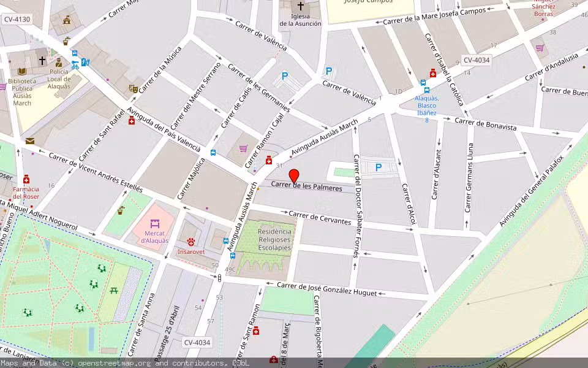Click the Iglesia de la Asunción church cross

[x=301, y=7]
